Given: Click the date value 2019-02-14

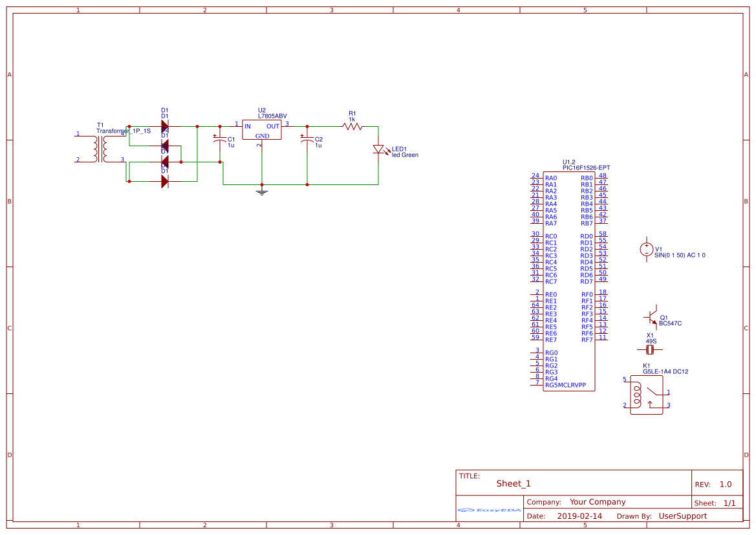Looking at the screenshot, I should point(579,516).
